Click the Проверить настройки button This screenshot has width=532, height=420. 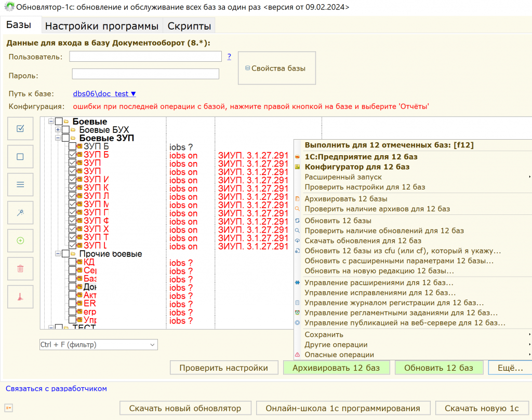coord(224,368)
